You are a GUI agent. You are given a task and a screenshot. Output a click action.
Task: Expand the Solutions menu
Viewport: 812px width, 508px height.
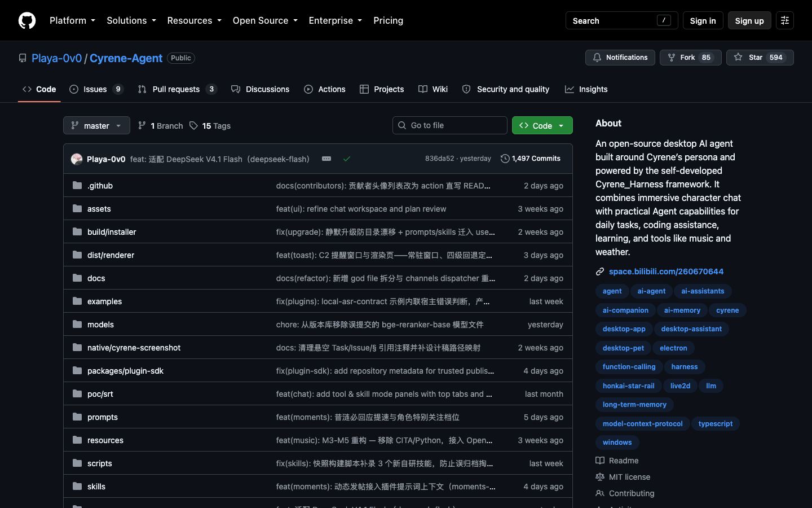[131, 20]
